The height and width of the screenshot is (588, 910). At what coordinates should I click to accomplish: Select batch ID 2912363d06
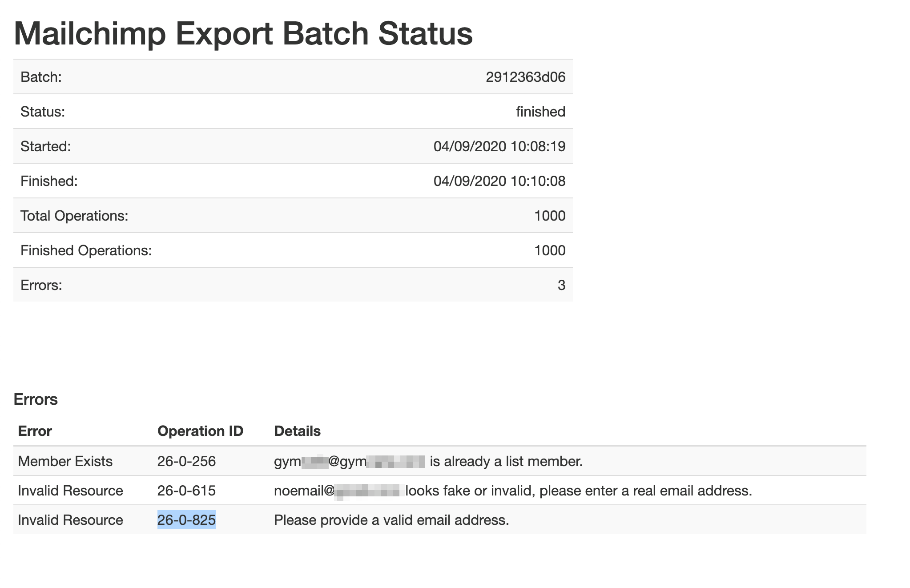525,77
